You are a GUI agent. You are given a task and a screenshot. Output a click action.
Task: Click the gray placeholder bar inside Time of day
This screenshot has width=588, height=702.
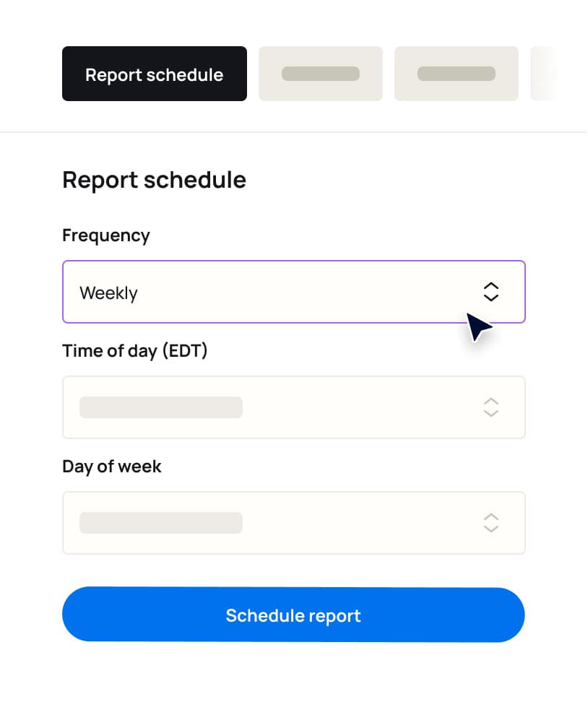tap(160, 407)
